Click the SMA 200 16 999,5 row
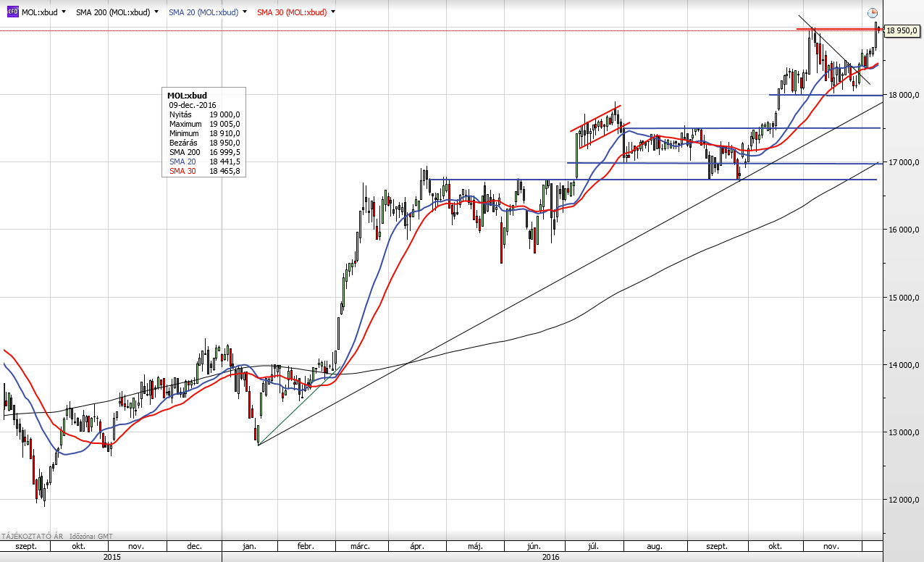 (x=204, y=152)
